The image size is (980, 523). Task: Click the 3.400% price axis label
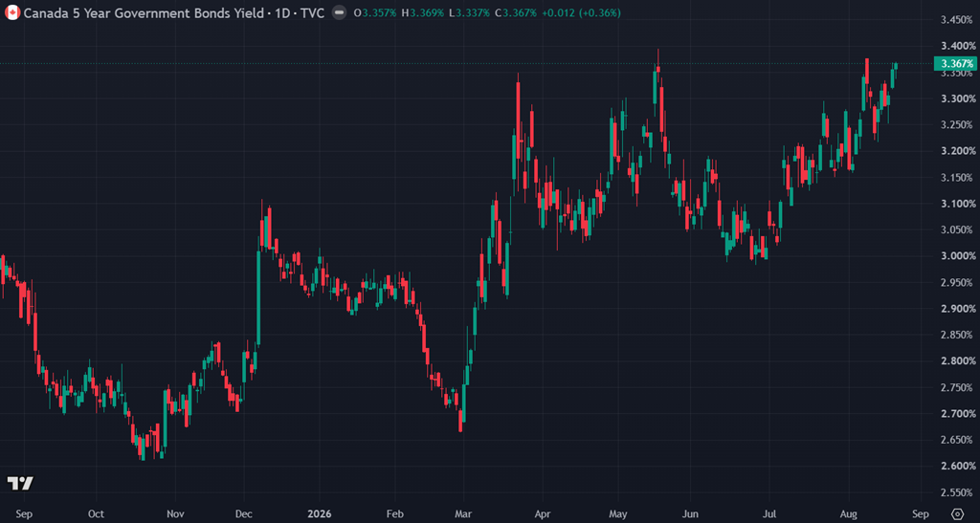tap(957, 46)
